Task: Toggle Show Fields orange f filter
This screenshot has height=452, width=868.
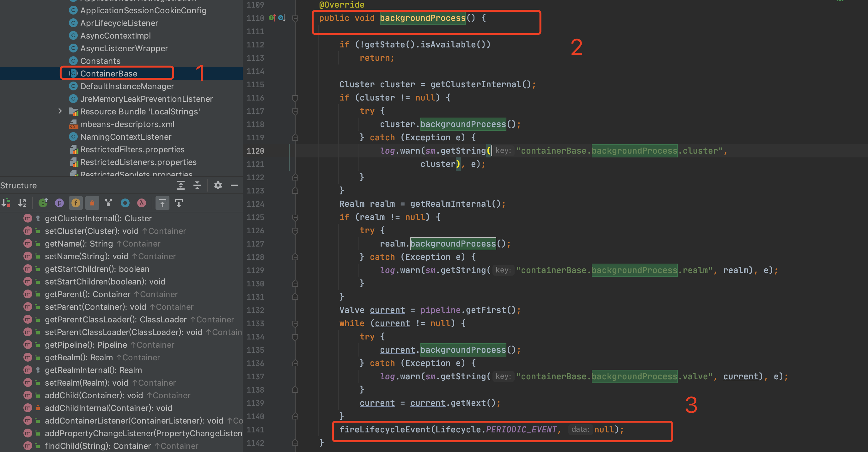Action: coord(76,203)
